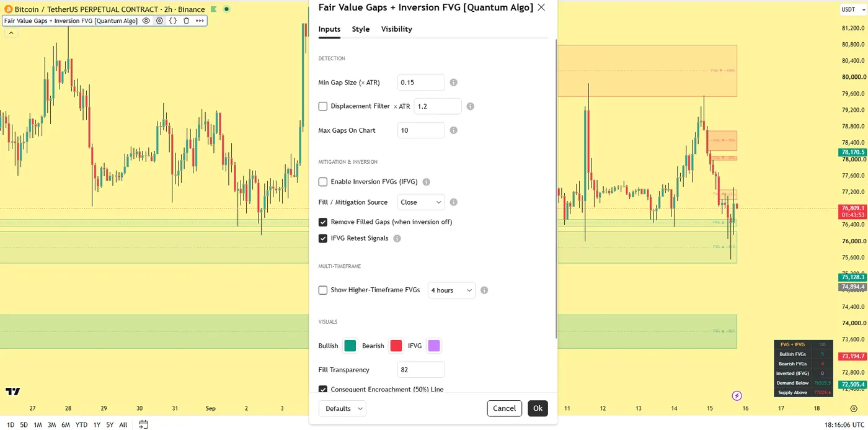Collapse the indicator legend with the up chevron

click(x=11, y=33)
